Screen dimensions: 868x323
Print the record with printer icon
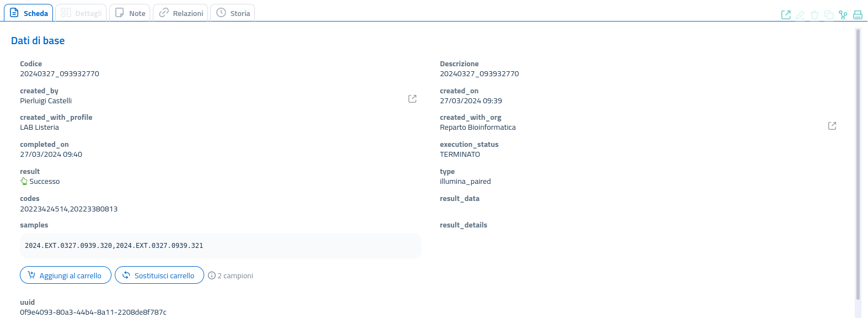[858, 15]
